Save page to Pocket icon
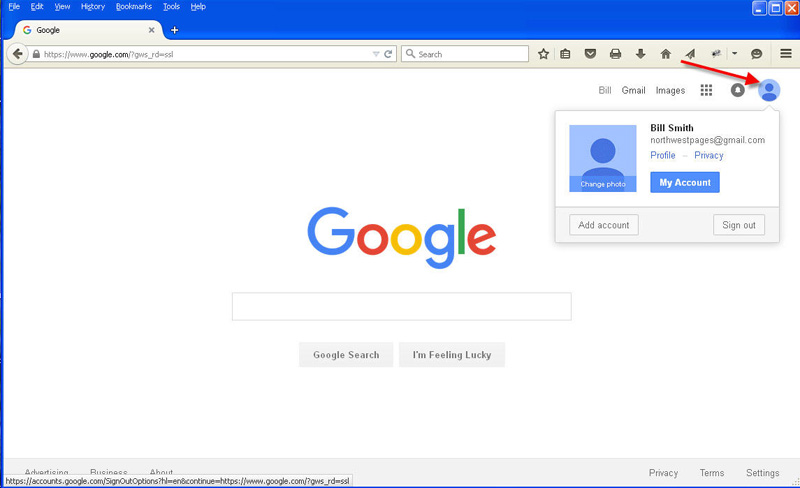The image size is (800, 488). coord(590,54)
